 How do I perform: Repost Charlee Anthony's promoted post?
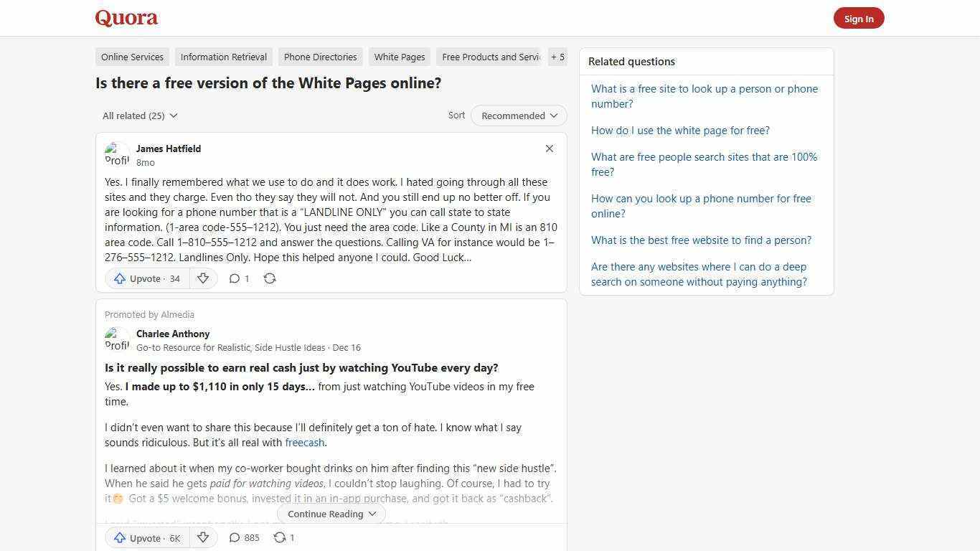pos(283,537)
